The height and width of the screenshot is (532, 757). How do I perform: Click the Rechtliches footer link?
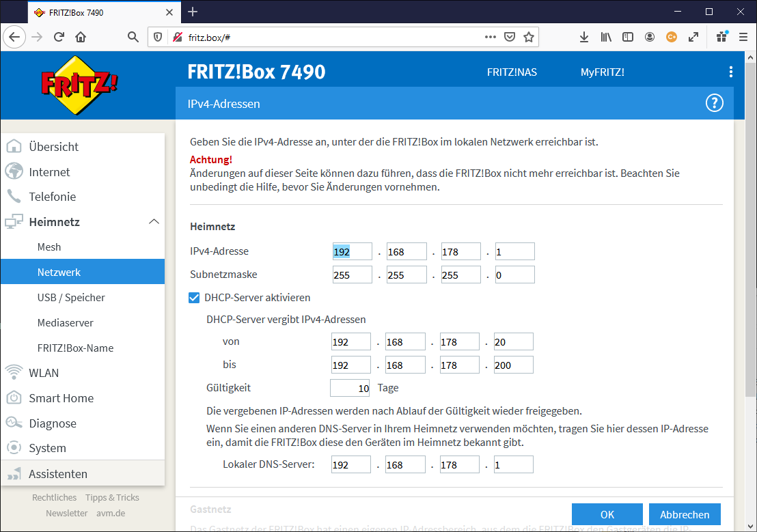click(54, 497)
